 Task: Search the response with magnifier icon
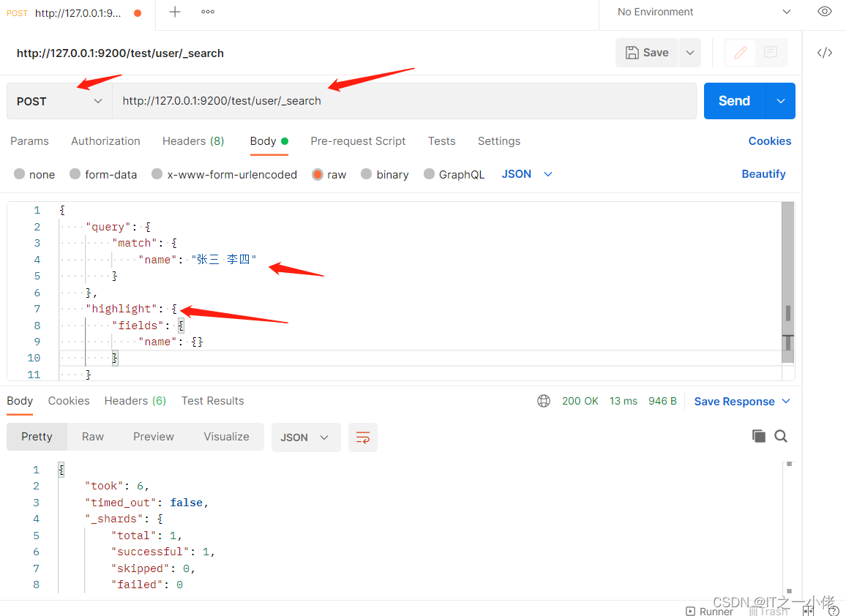pyautogui.click(x=781, y=436)
